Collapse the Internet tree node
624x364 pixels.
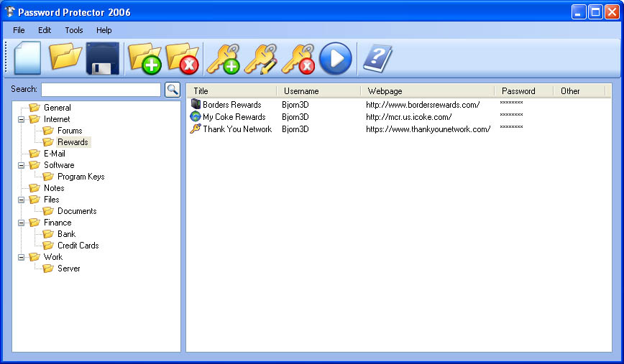[x=21, y=119]
